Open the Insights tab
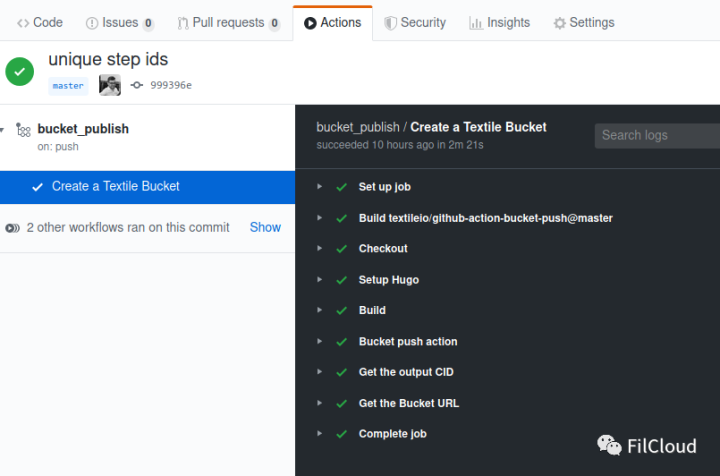The width and height of the screenshot is (720, 476). [x=500, y=22]
